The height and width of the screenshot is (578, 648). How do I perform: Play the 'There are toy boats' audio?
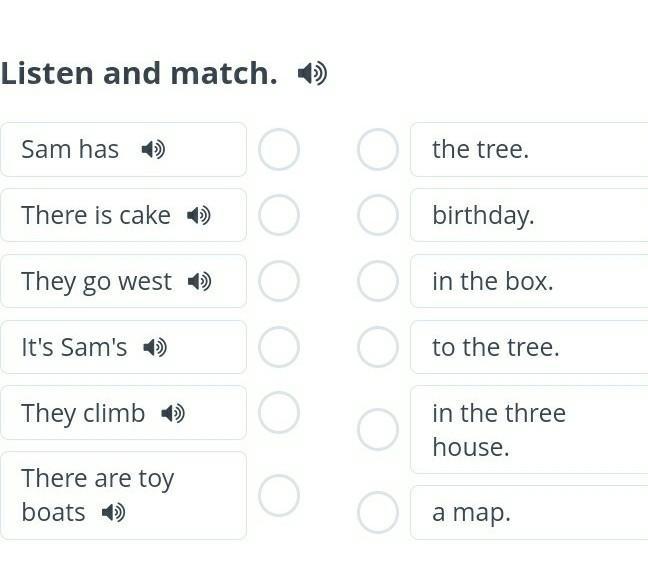(113, 513)
